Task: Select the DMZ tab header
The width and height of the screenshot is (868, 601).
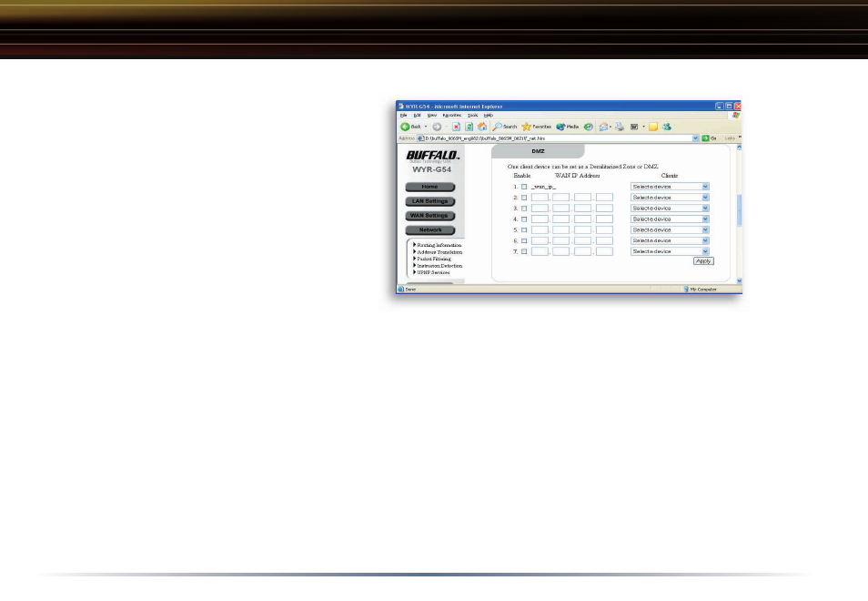Action: tap(538, 151)
